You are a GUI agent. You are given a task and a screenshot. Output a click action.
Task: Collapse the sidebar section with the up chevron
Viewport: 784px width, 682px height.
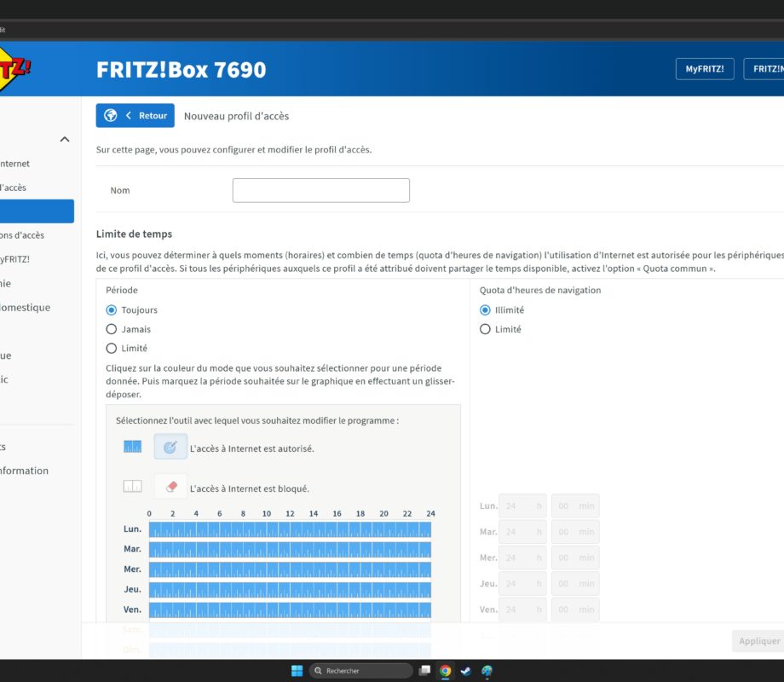point(65,139)
